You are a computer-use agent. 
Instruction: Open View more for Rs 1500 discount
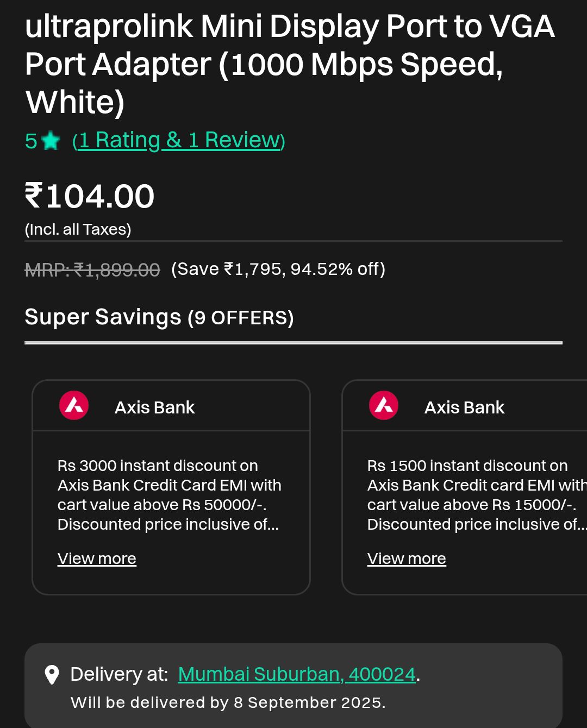point(407,558)
